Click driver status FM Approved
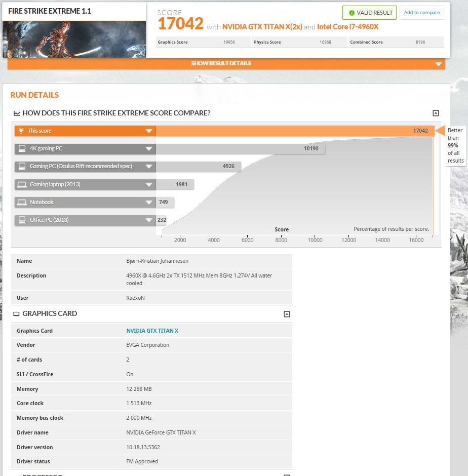 tap(142, 461)
